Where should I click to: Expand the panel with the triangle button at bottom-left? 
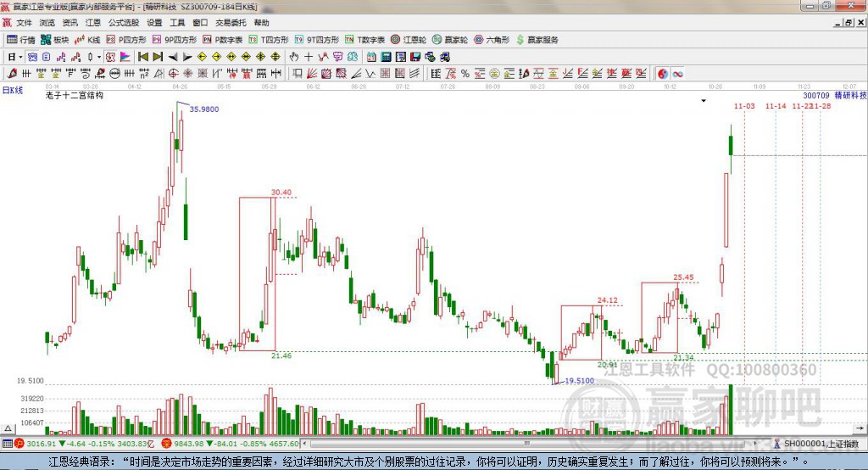pyautogui.click(x=8, y=428)
